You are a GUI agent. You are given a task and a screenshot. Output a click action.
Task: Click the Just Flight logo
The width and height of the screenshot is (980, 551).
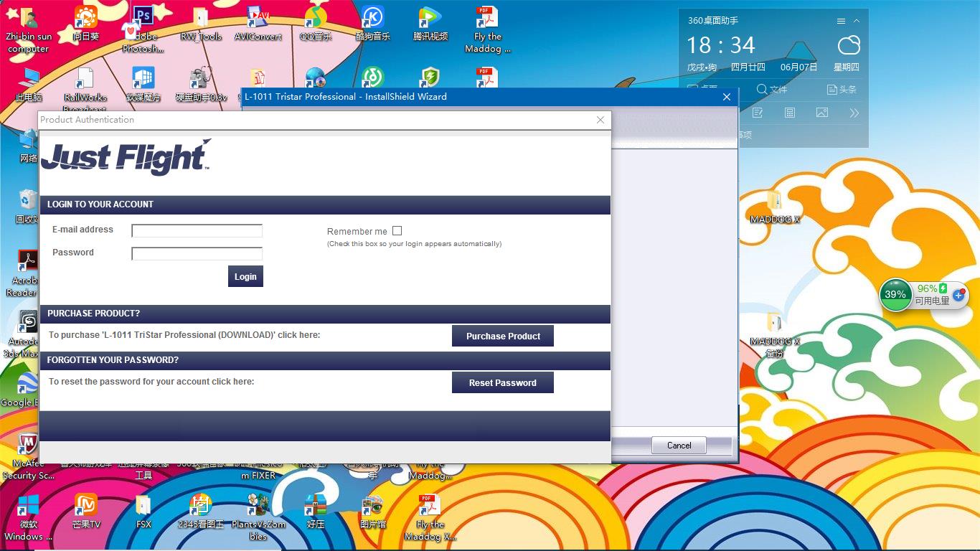coord(126,157)
